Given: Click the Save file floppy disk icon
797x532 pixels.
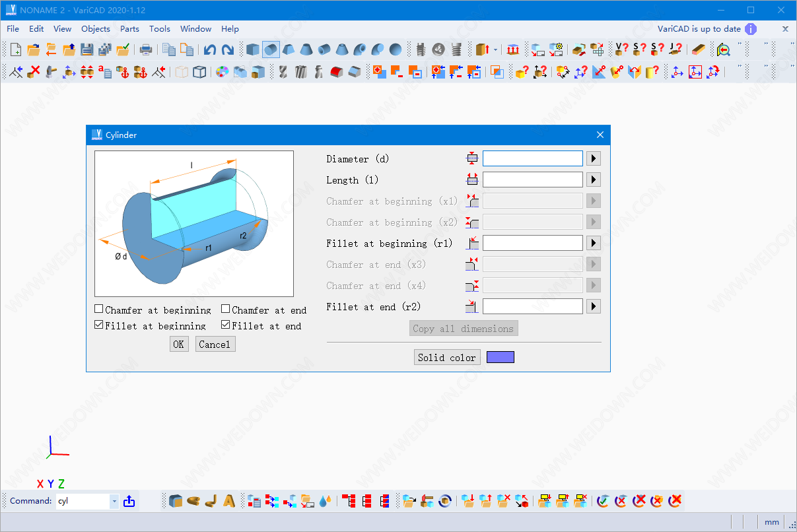Looking at the screenshot, I should (x=87, y=50).
